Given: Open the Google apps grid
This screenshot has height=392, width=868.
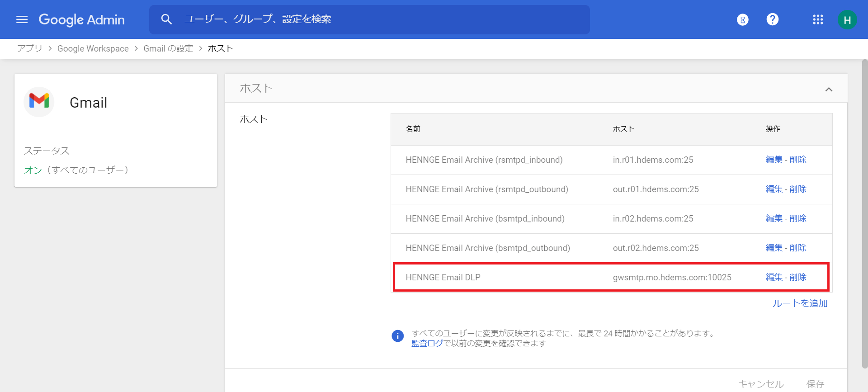Looking at the screenshot, I should (x=817, y=19).
